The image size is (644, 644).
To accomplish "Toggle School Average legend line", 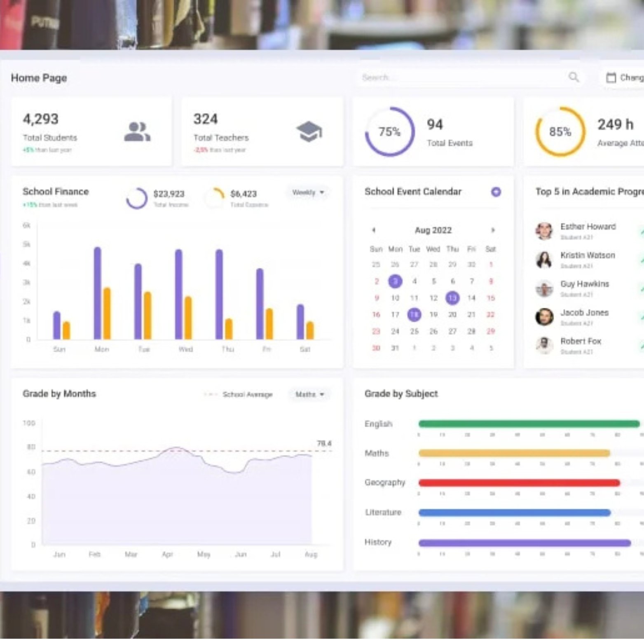I will 238,394.
